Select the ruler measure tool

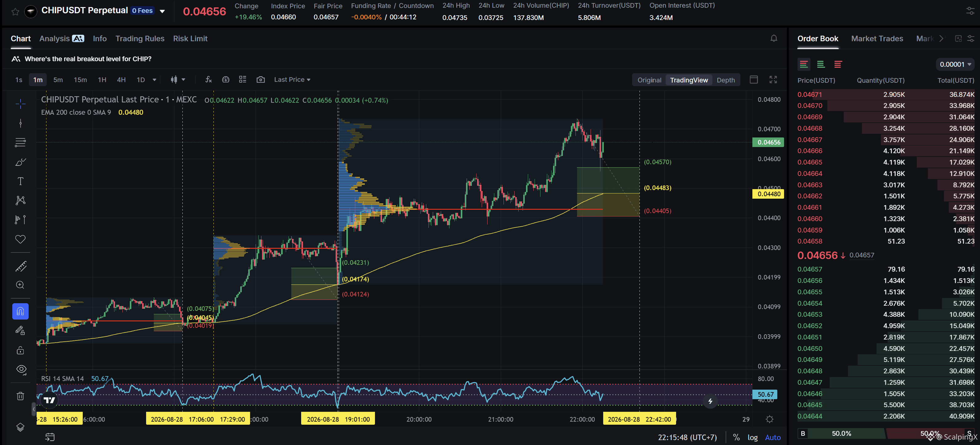click(x=21, y=266)
